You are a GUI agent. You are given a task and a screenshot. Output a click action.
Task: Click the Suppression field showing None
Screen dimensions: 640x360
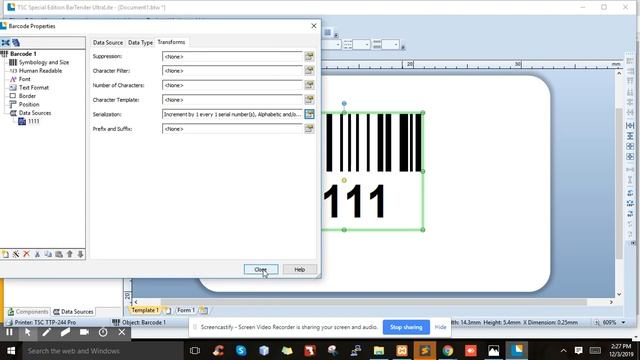(x=232, y=56)
